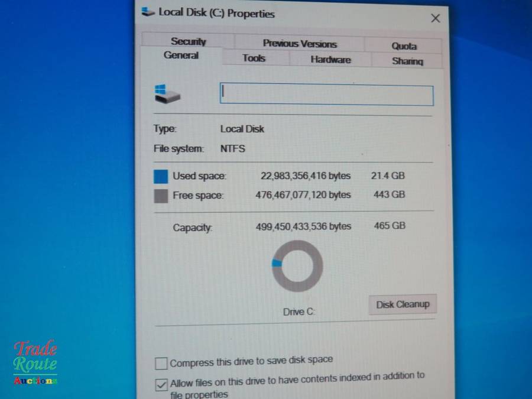Click the Capacity bytes value
The height and width of the screenshot is (399, 532).
[303, 226]
